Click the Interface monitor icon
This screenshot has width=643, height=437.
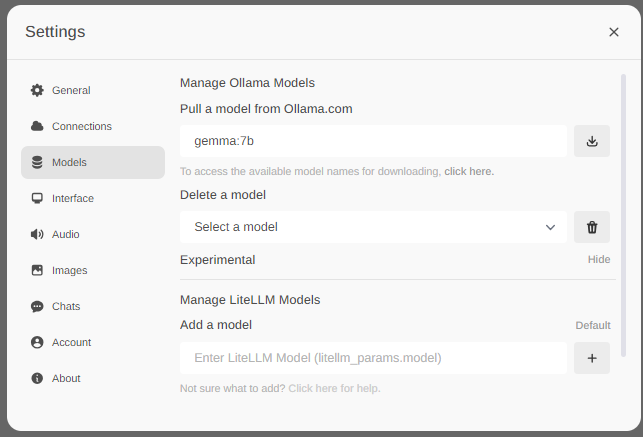coord(37,198)
